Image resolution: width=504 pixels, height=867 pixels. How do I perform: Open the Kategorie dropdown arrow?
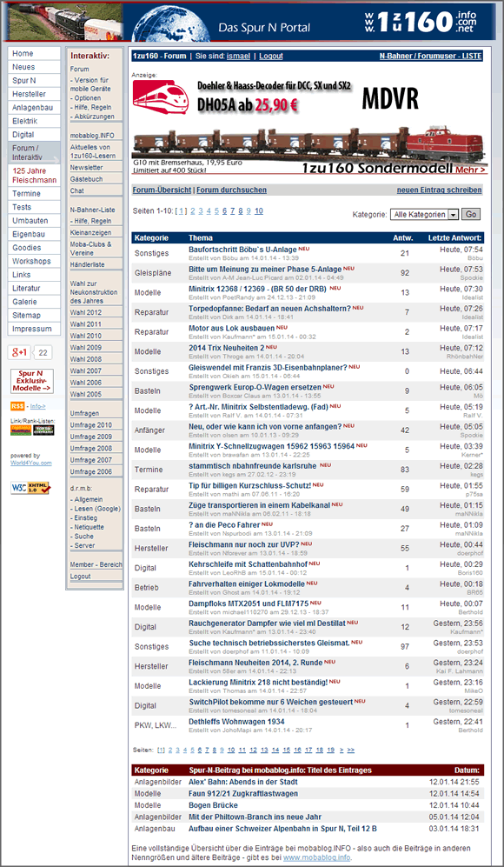pyautogui.click(x=453, y=215)
